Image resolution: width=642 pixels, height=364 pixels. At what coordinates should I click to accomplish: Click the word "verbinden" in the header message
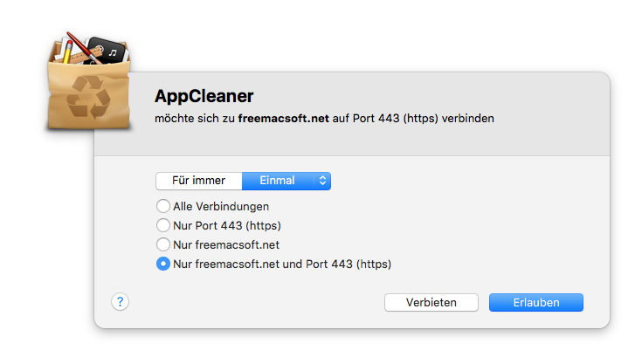pos(468,117)
